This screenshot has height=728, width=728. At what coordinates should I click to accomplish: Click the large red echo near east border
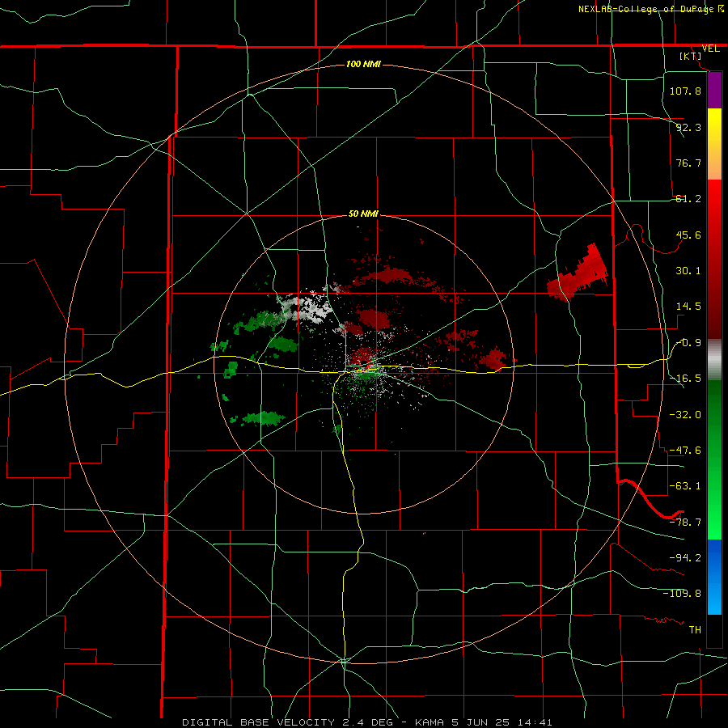coord(578,273)
